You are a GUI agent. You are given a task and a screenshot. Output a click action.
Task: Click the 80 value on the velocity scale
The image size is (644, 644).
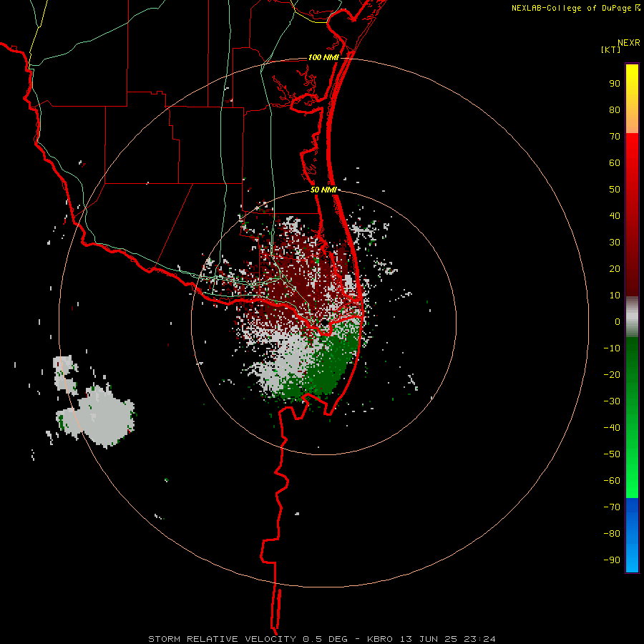coord(615,110)
